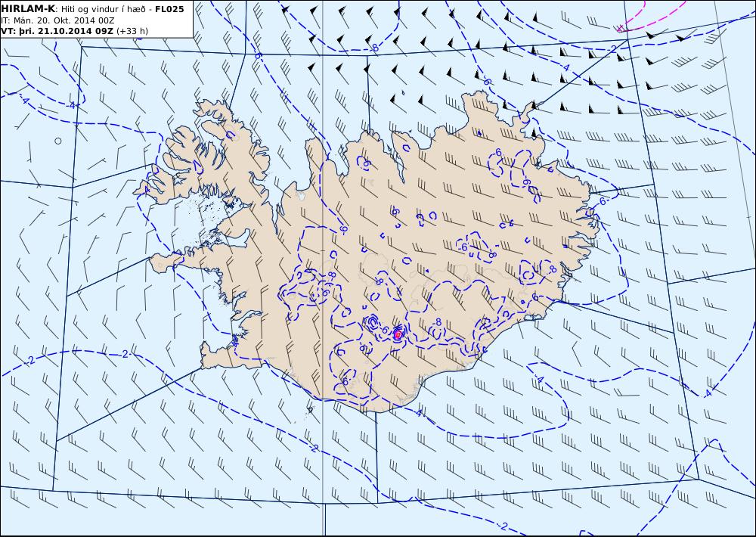Click the VT: þri. 21.10.2014 09Z valid time
756x537 pixels.
click(58, 31)
